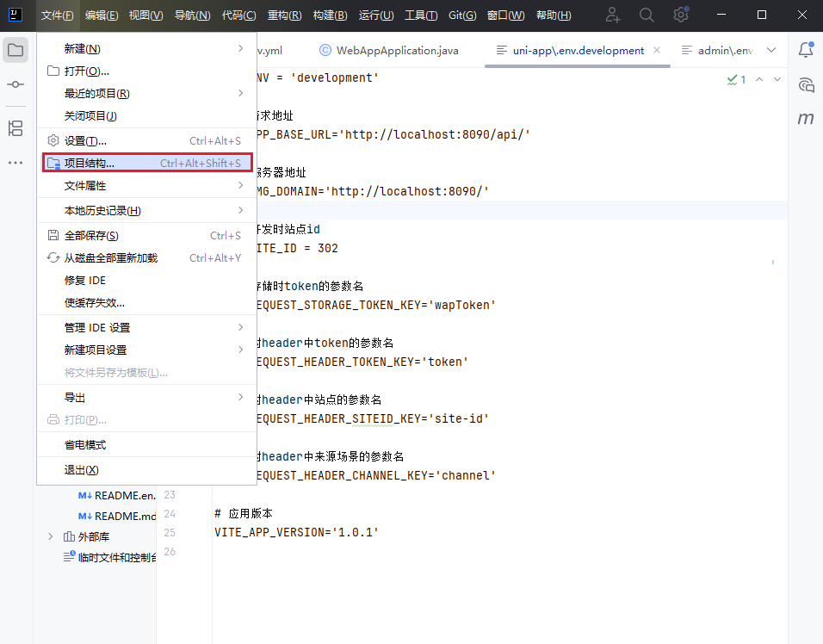Open the 代码 menu in the menu bar
The image size is (823, 644).
238,15
